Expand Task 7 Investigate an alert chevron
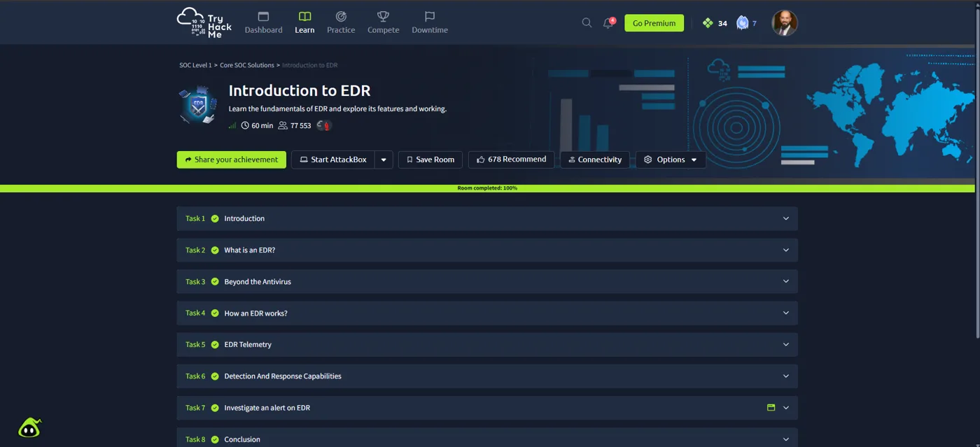This screenshot has height=447, width=980. (x=785, y=408)
